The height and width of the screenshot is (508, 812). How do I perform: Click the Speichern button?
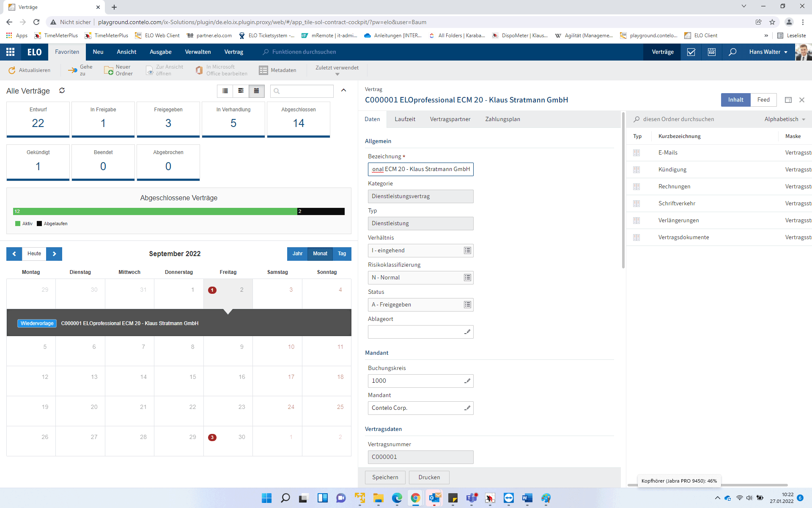385,478
